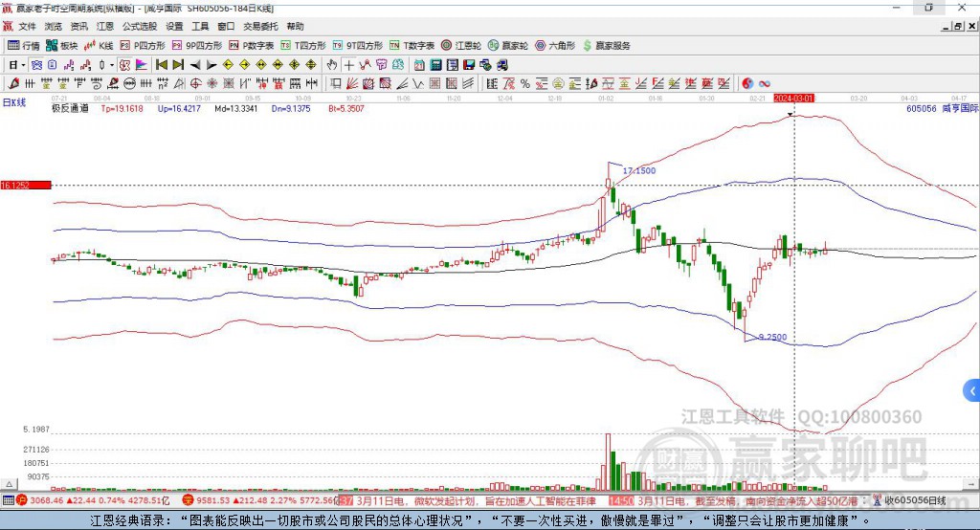Select the zigzag wave line tool
This screenshot has width=980, height=530.
coord(417,83)
